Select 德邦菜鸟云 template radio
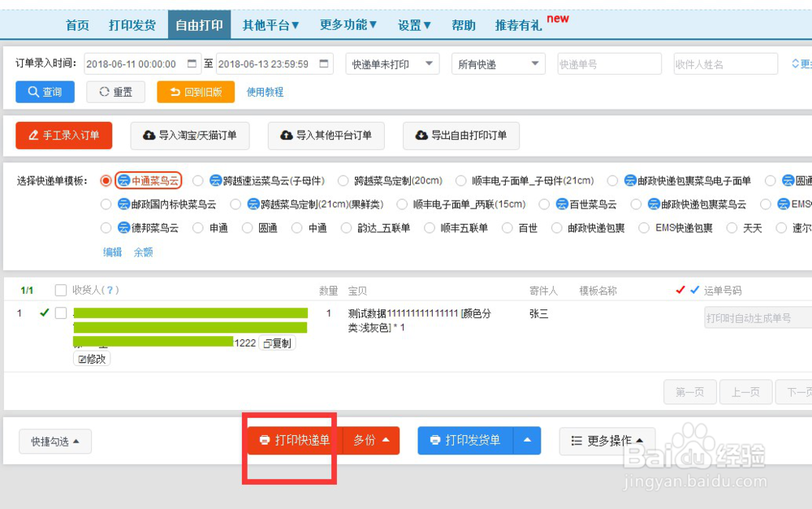 pyautogui.click(x=106, y=228)
